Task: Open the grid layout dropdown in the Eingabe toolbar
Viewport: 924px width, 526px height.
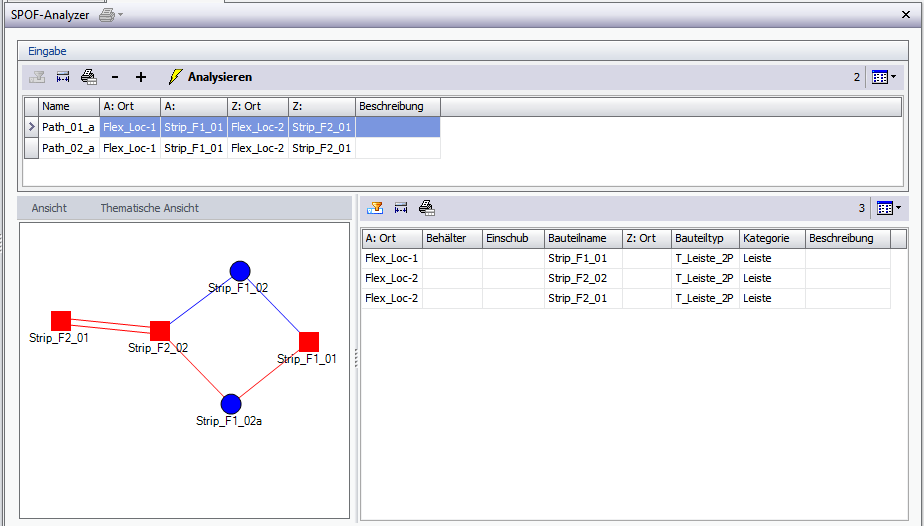Action: pyautogui.click(x=884, y=77)
